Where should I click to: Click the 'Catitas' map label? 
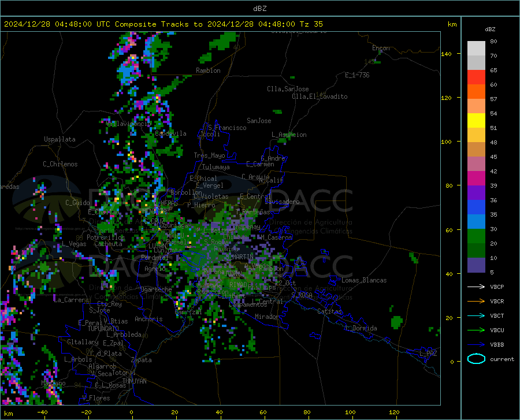tap(330, 311)
